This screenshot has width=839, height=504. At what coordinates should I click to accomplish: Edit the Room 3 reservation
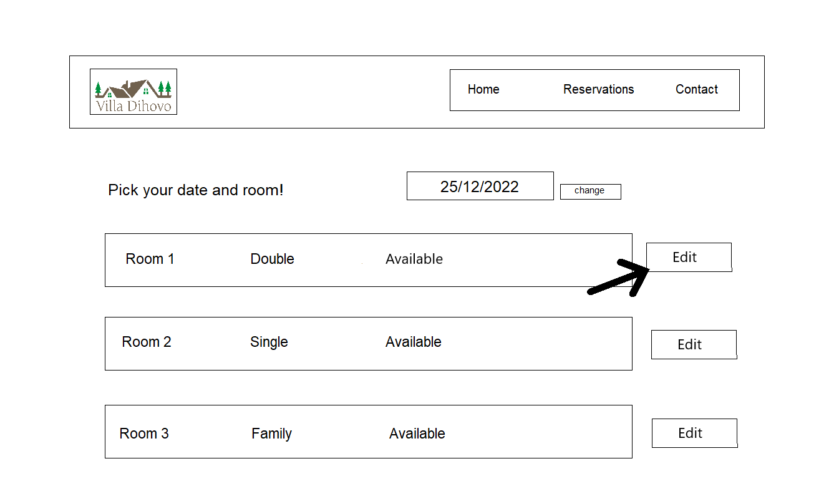(694, 433)
